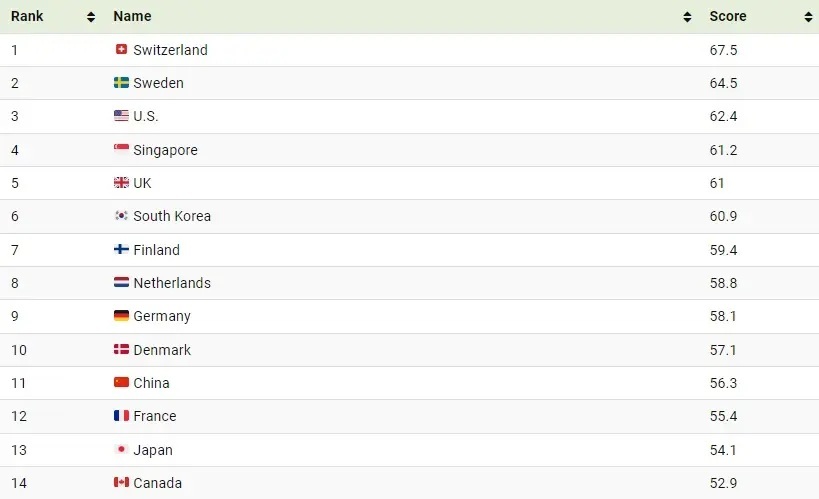Click the Denmark country name
The width and height of the screenshot is (819, 499).
(162, 350)
